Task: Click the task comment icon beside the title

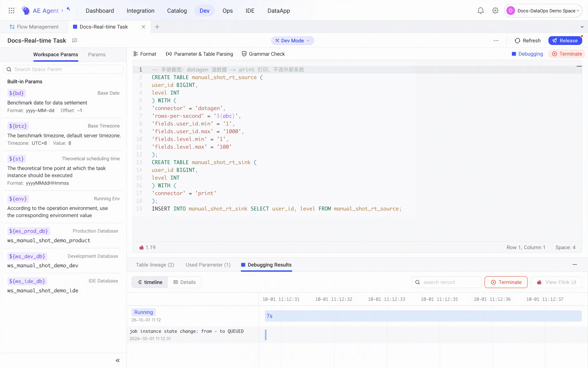Action: (75, 40)
